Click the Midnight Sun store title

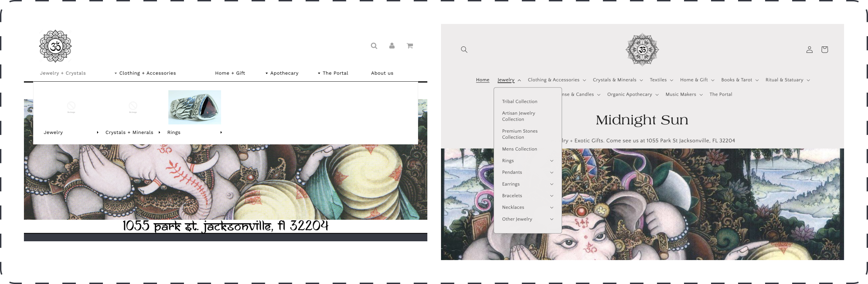coord(642,120)
